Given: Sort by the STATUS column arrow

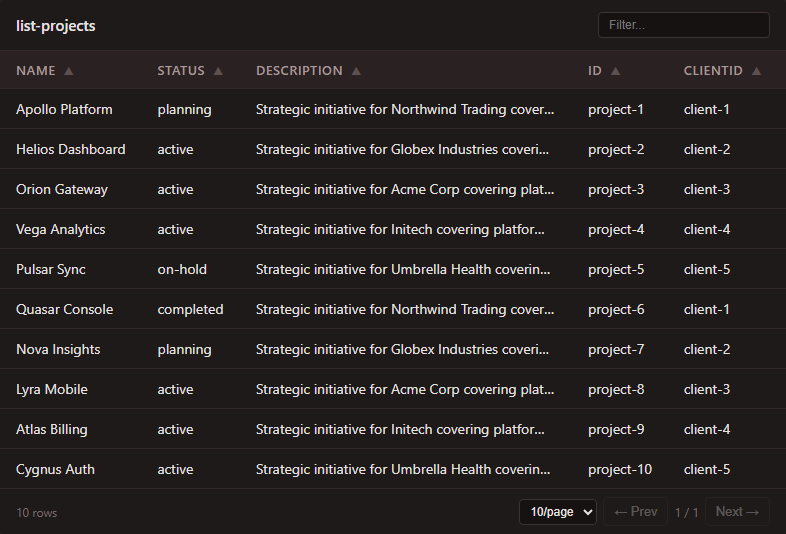Looking at the screenshot, I should [218, 71].
